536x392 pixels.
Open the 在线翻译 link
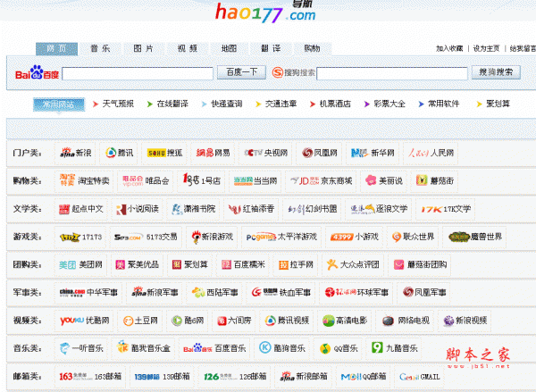(x=172, y=104)
